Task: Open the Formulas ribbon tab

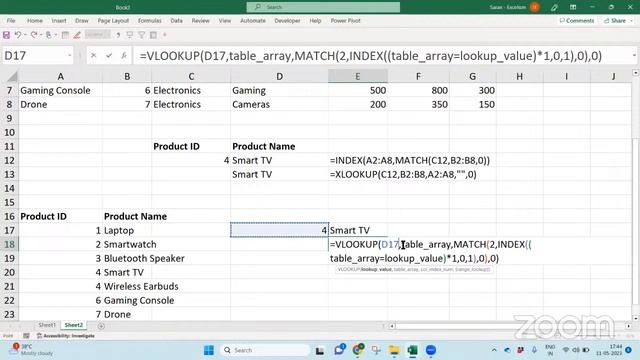Action: pyautogui.click(x=149, y=21)
